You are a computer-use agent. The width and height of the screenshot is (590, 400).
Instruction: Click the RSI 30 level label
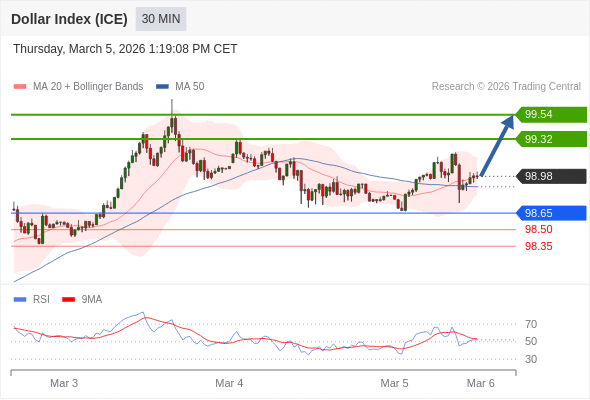tap(531, 359)
